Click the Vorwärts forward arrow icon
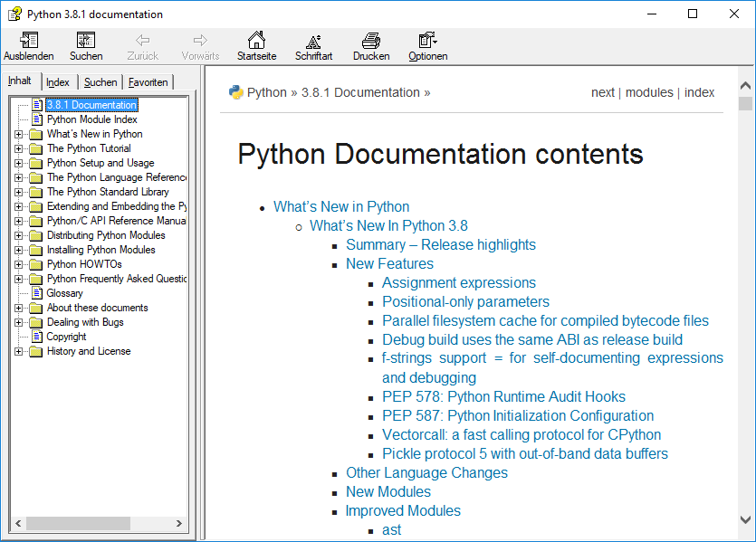 [x=200, y=40]
